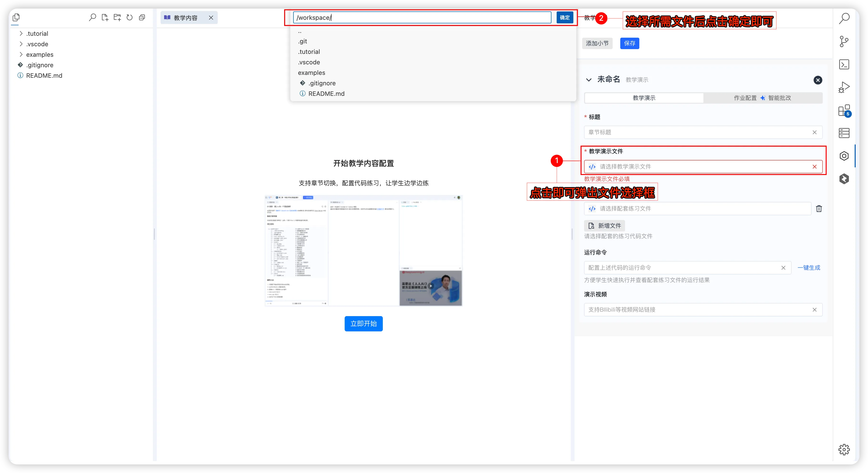Click the new folder icon in explorer
Viewport: 868px width, 473px height.
click(x=117, y=17)
